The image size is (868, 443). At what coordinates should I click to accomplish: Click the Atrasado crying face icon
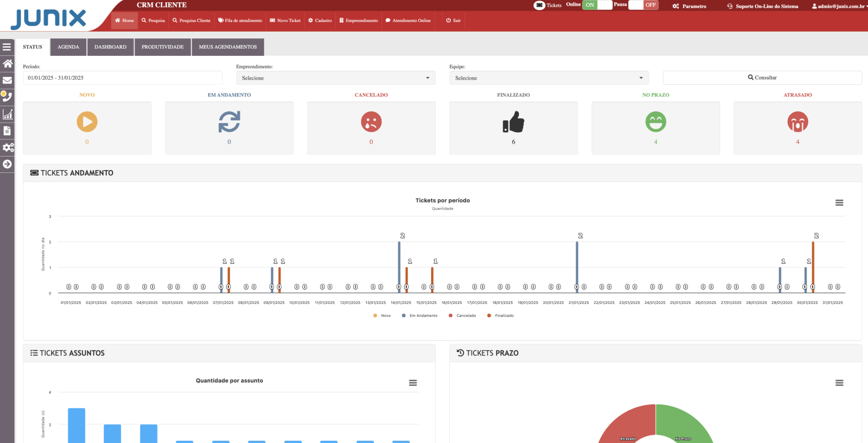tap(797, 121)
